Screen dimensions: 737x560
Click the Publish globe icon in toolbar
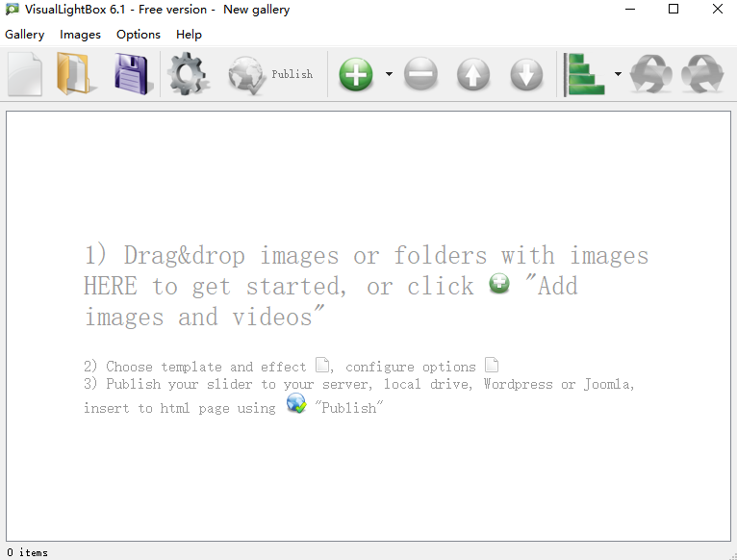246,74
